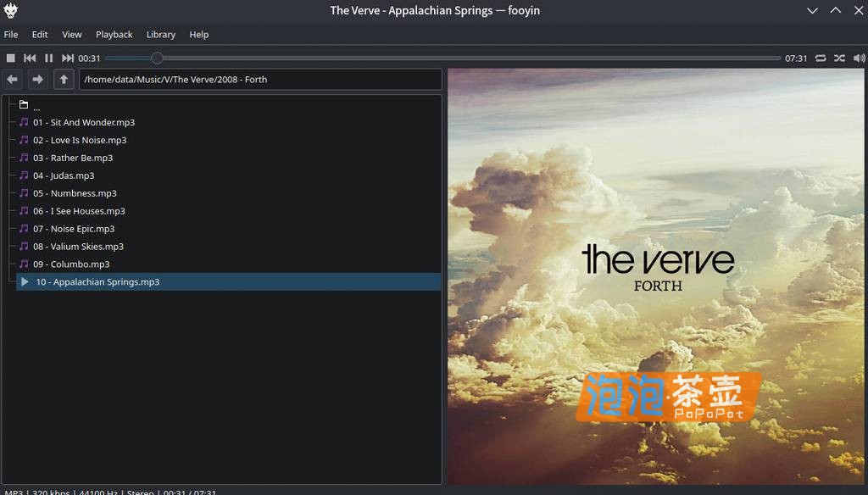Click the directory path input field

[254, 79]
